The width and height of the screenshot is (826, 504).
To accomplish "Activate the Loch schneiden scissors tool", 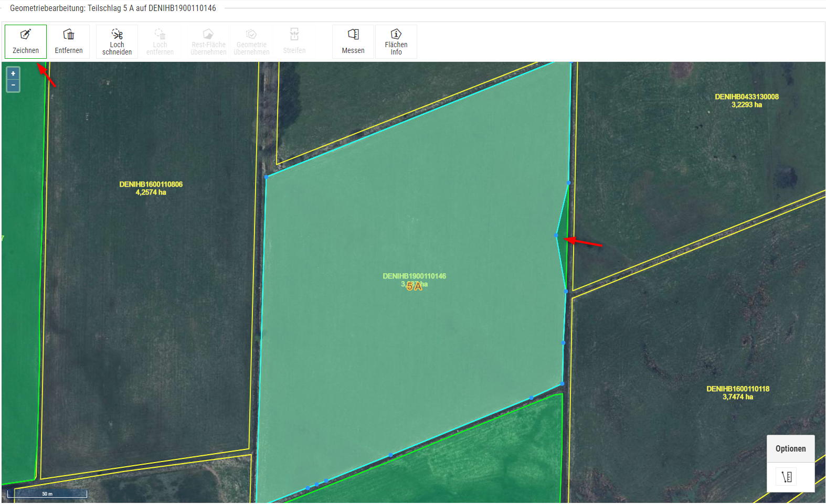I will point(117,41).
